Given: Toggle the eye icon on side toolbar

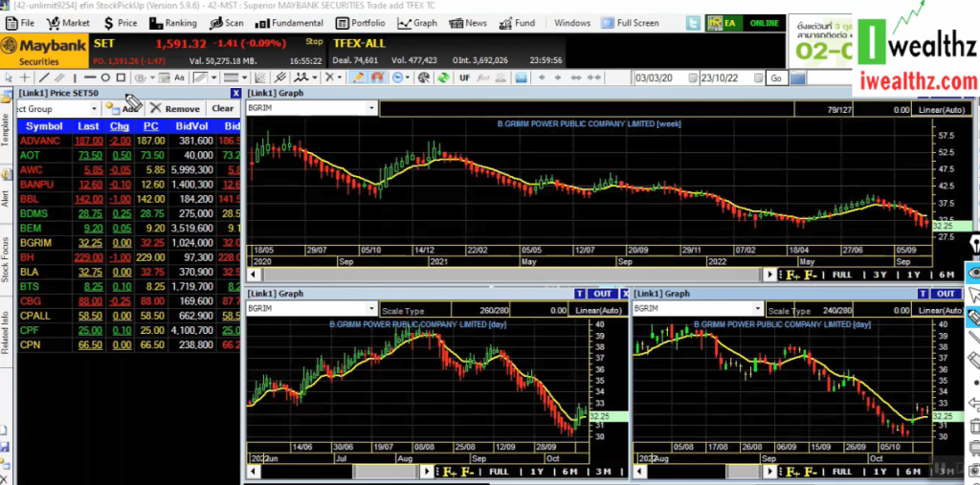Looking at the screenshot, I should pyautogui.click(x=973, y=274).
